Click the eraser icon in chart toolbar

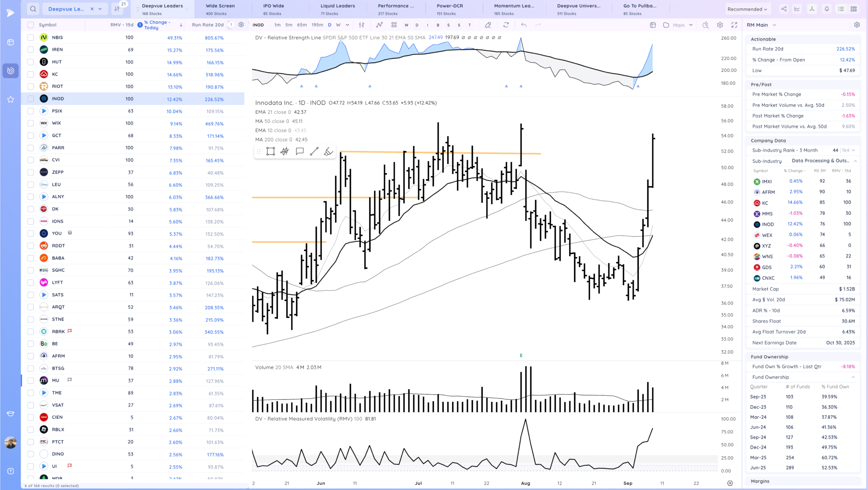pyautogui.click(x=488, y=25)
